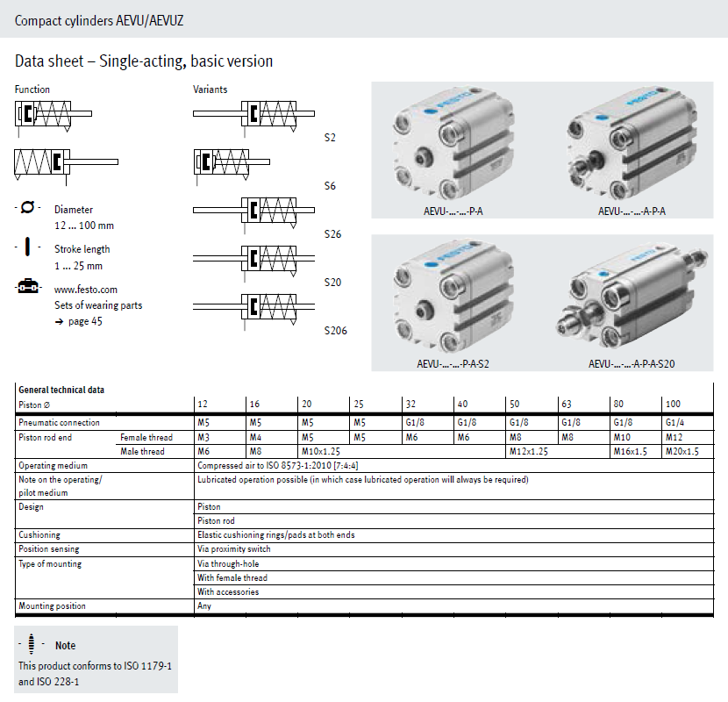Viewport: 728px width, 702px height.
Task: Click piston diameter column header '12'
Action: coord(203,405)
